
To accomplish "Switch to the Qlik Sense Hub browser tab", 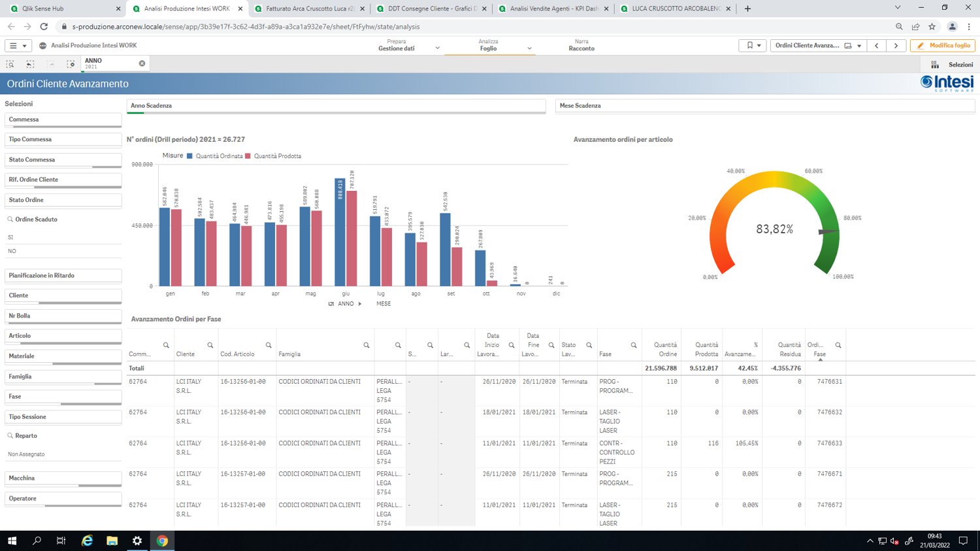I will tap(63, 8).
